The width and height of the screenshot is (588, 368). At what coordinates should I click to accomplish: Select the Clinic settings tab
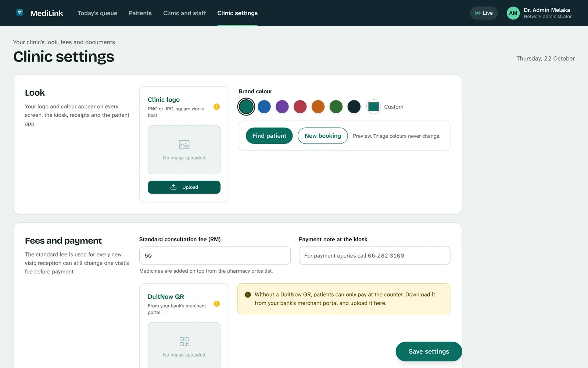(237, 13)
